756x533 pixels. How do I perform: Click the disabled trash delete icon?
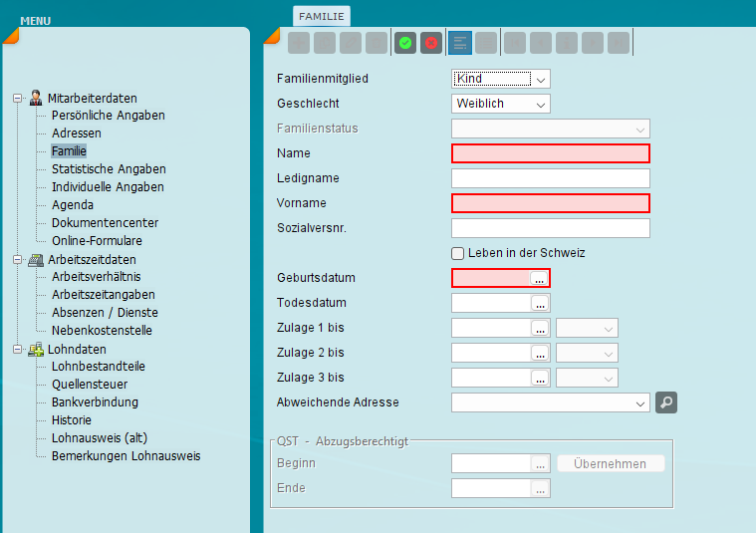coord(377,44)
